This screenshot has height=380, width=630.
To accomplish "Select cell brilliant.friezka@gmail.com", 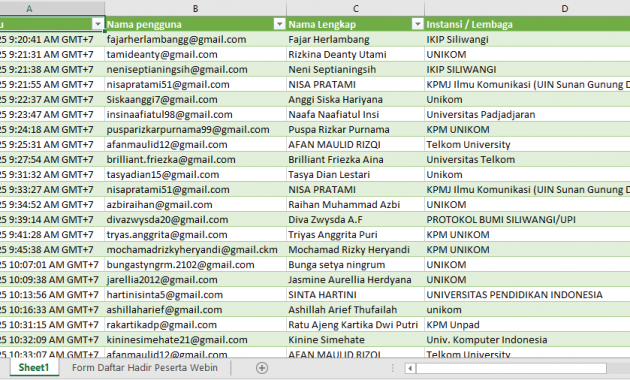I will [196, 159].
